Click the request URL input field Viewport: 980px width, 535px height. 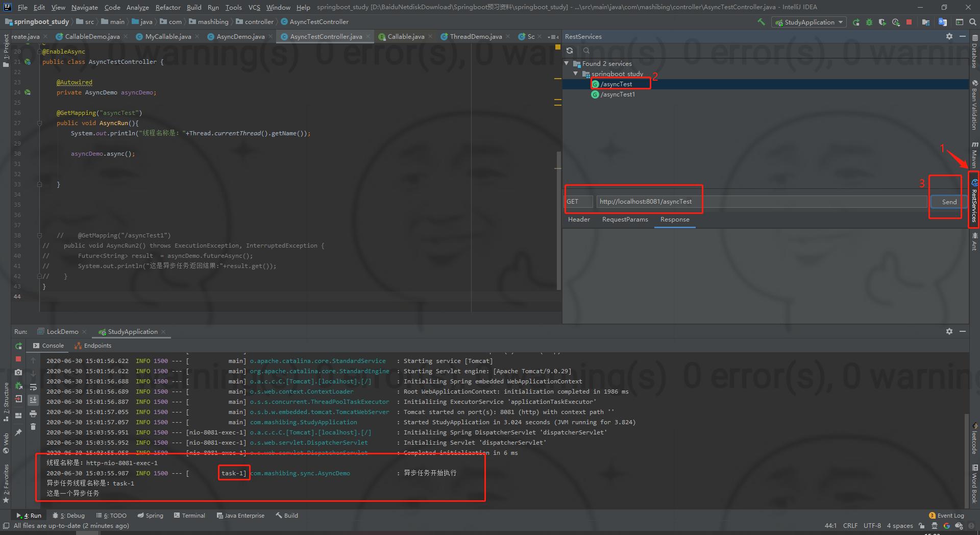click(x=762, y=202)
